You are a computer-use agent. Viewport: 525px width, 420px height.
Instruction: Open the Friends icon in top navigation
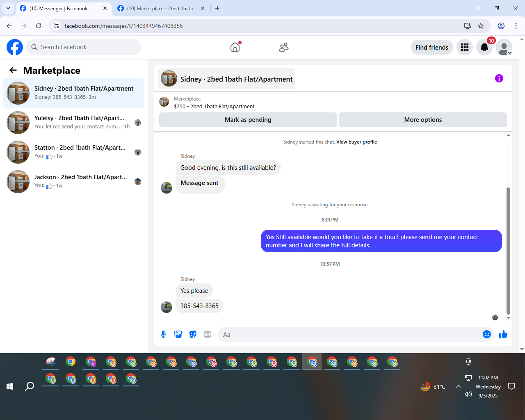(x=283, y=47)
